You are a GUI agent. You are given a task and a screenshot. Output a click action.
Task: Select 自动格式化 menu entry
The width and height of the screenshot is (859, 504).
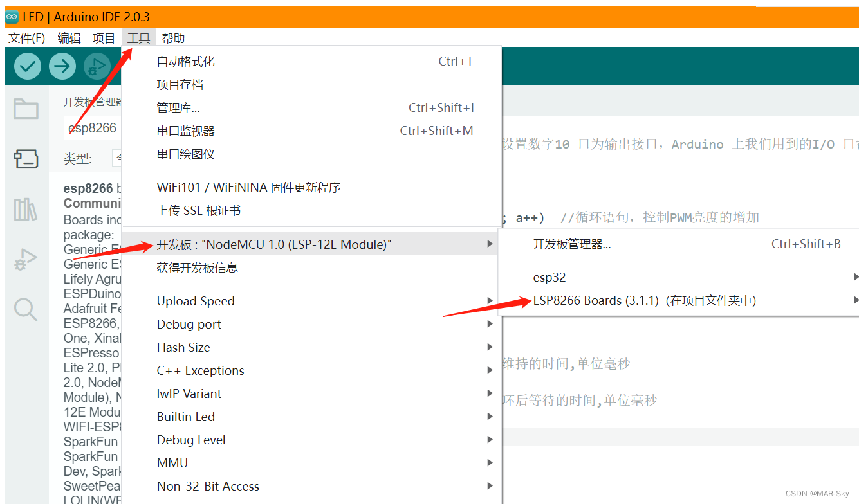(x=311, y=62)
